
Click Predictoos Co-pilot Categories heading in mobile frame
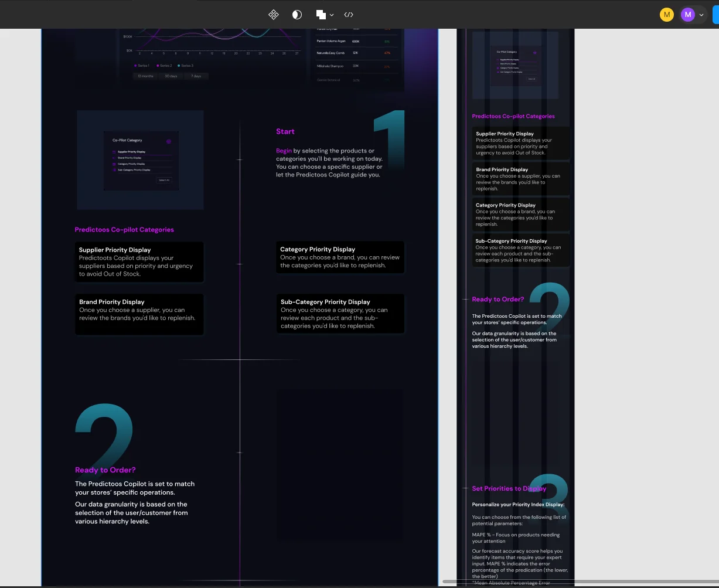[x=513, y=116]
